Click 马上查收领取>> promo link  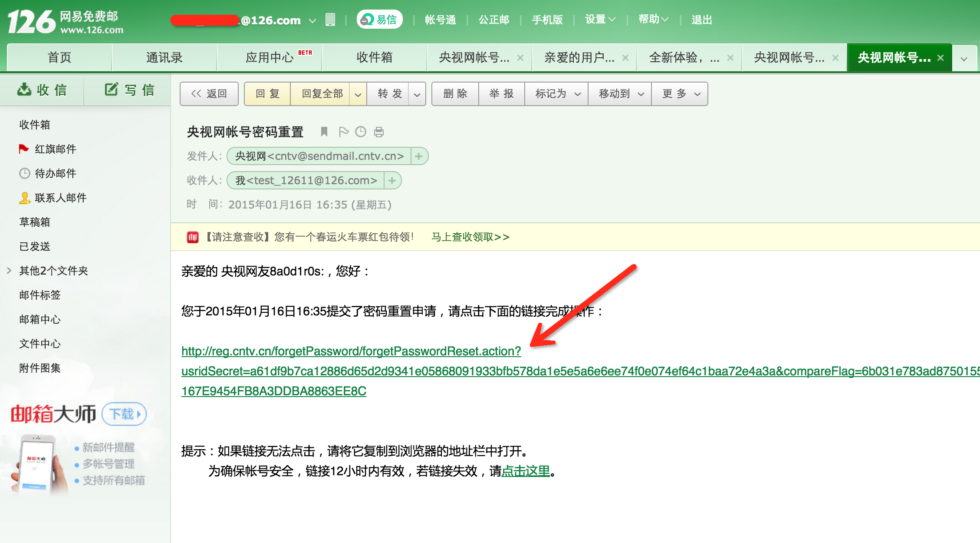[470, 237]
